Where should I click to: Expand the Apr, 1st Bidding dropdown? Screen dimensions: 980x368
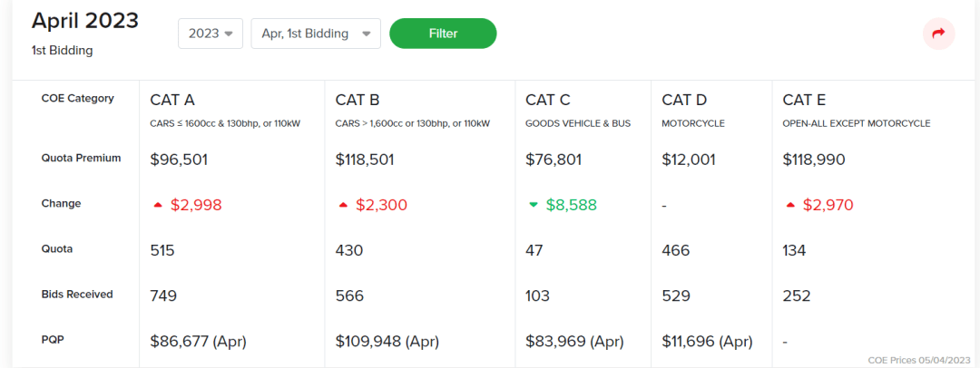click(x=315, y=34)
